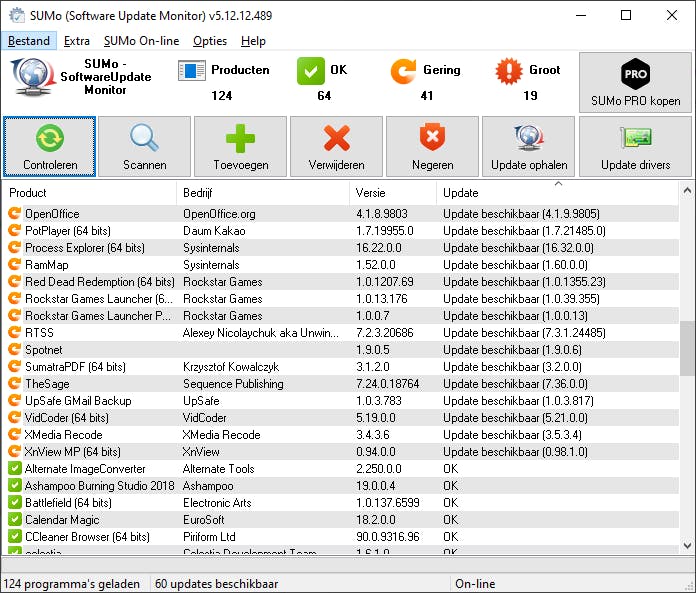Select the Red Dead Redemption (64 bits) row

tap(341, 281)
